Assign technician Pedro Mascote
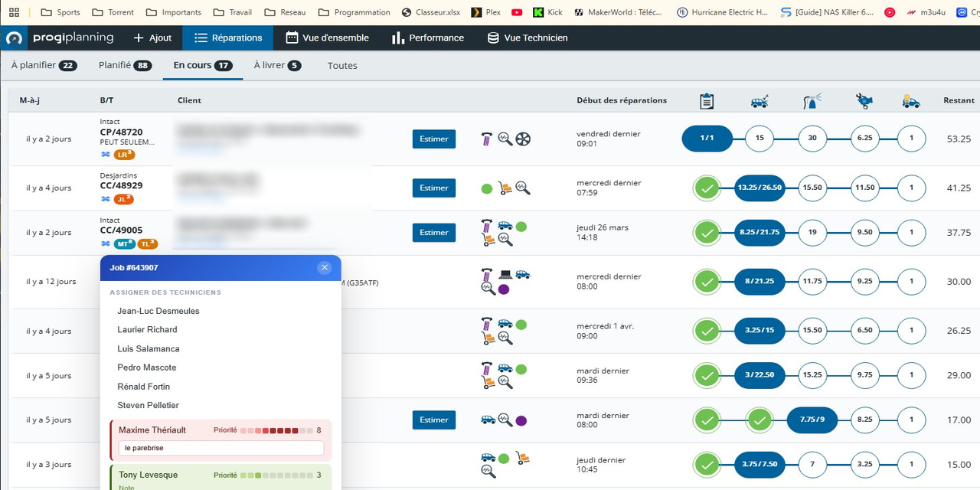 (147, 367)
